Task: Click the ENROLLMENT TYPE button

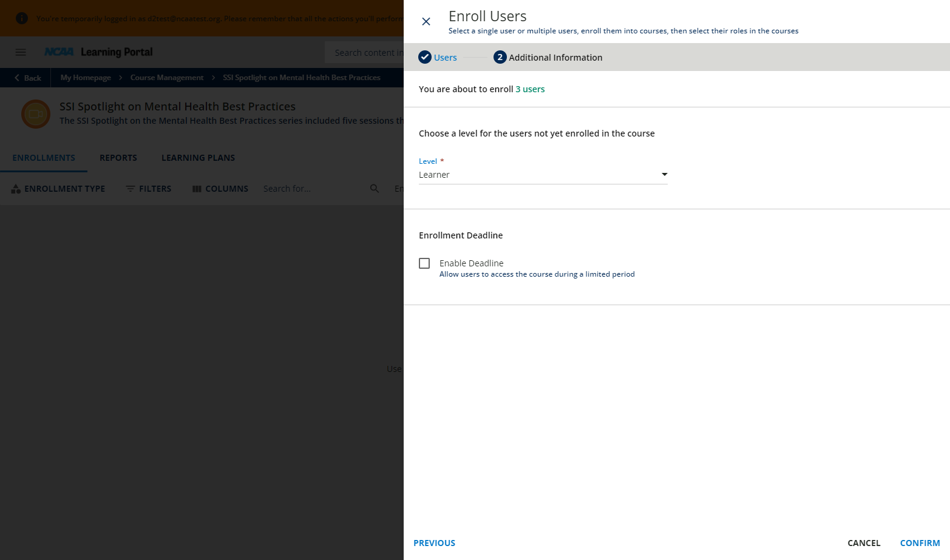Action: point(58,189)
